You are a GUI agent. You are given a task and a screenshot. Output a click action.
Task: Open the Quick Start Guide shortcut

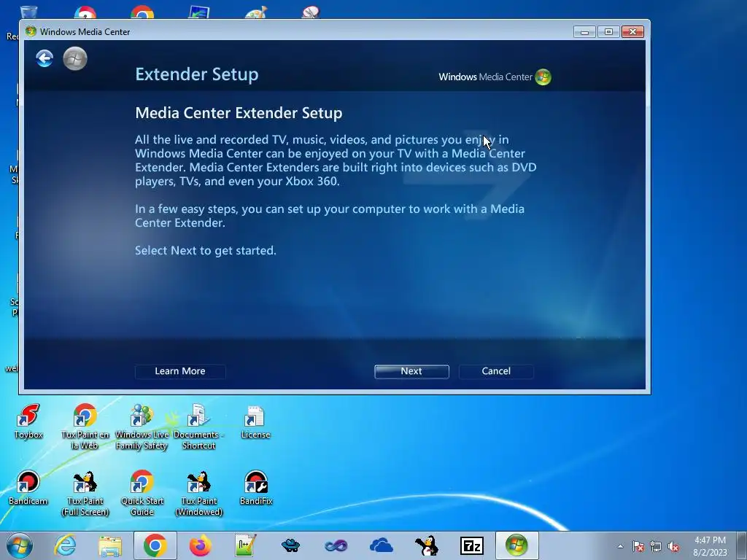142,494
